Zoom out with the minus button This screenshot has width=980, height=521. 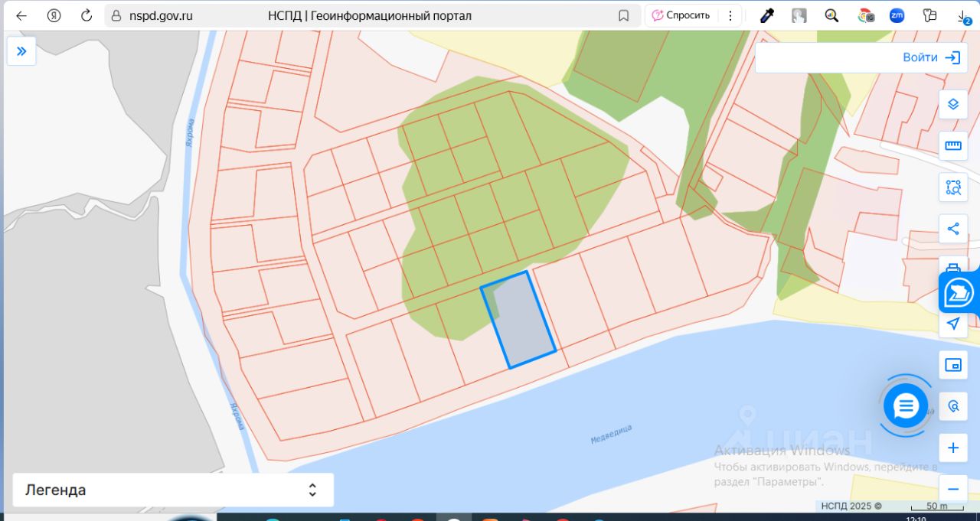tap(953, 489)
